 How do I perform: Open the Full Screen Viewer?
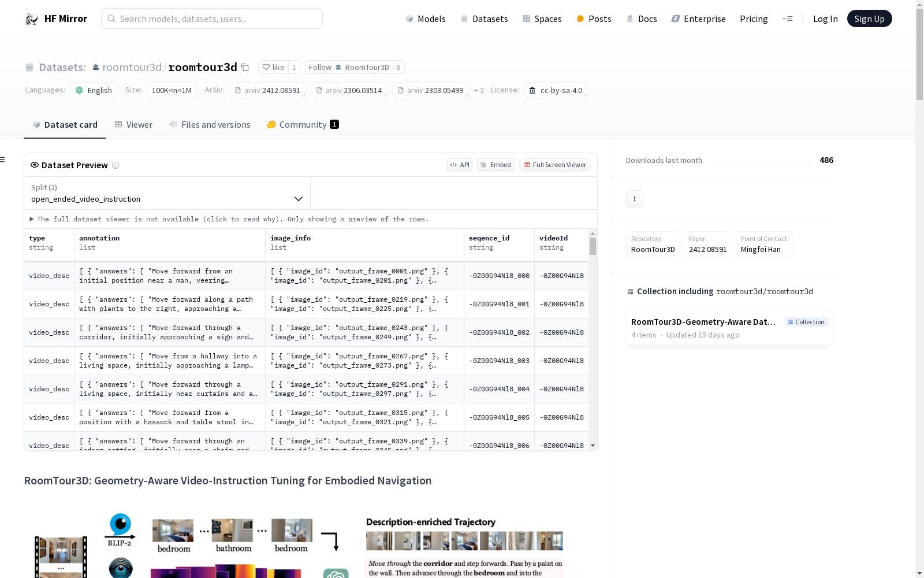(x=555, y=165)
